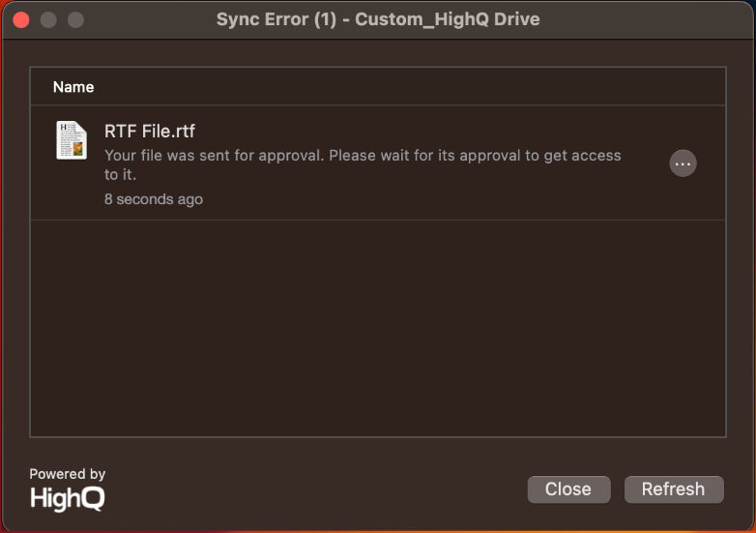Select the RTF File.rtf filename
Viewport: 756px width, 533px height.
(150, 132)
